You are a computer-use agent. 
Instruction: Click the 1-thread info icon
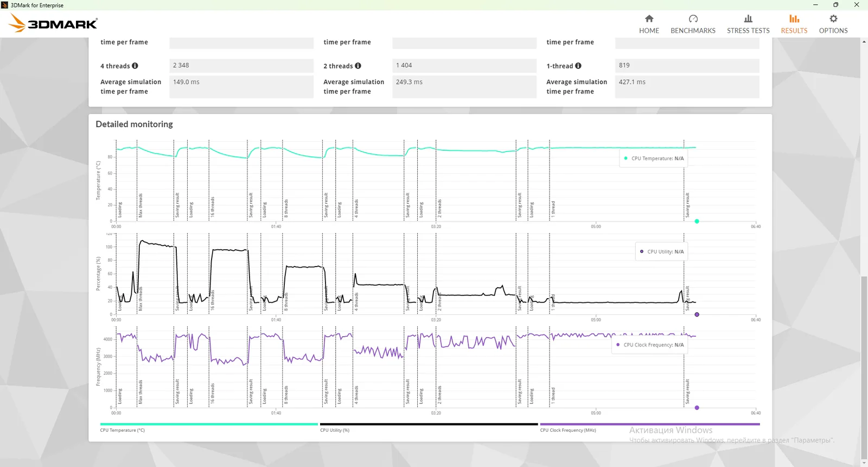click(x=578, y=66)
